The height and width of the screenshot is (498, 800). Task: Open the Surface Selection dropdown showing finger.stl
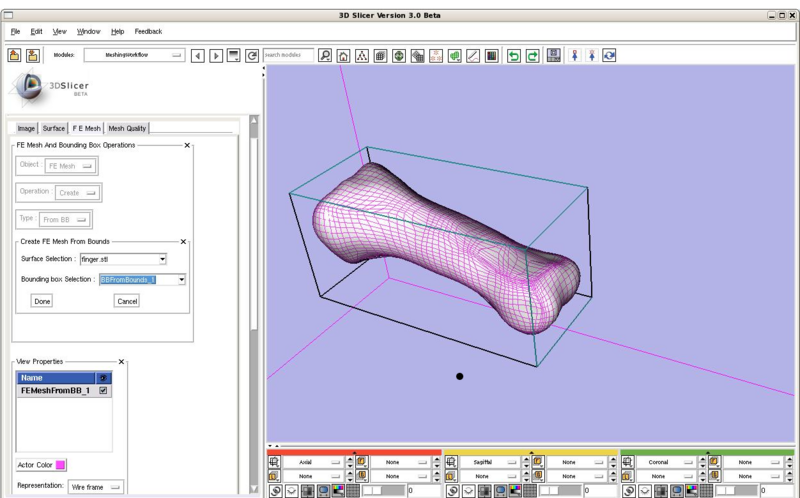[123, 259]
